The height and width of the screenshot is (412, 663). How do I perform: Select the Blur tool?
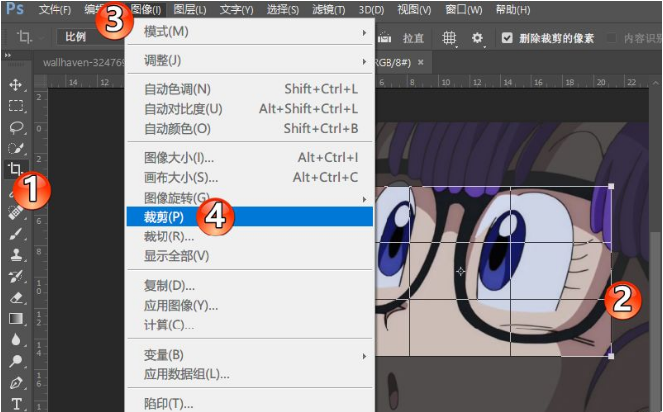[x=16, y=340]
